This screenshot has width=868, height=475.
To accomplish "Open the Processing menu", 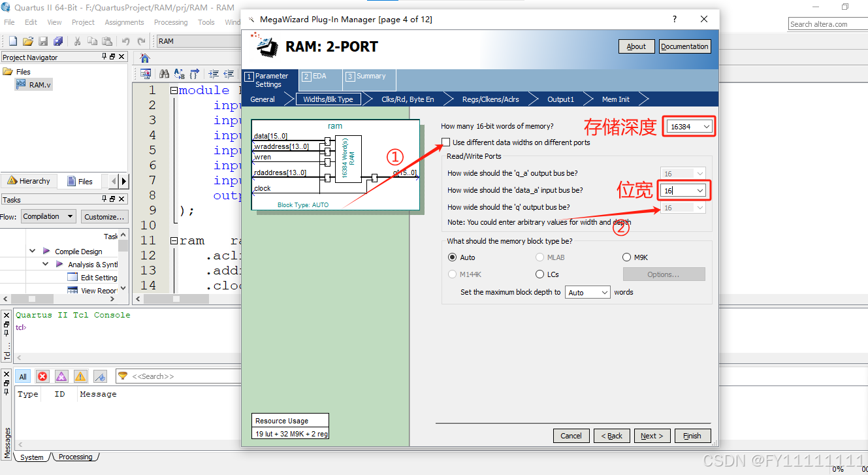I will tap(170, 22).
